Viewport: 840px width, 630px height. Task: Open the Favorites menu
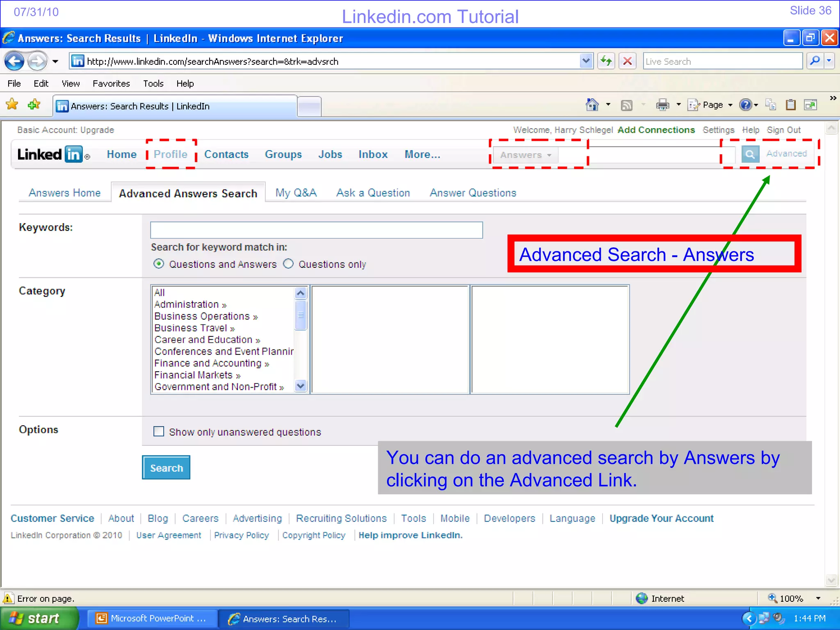tap(111, 83)
